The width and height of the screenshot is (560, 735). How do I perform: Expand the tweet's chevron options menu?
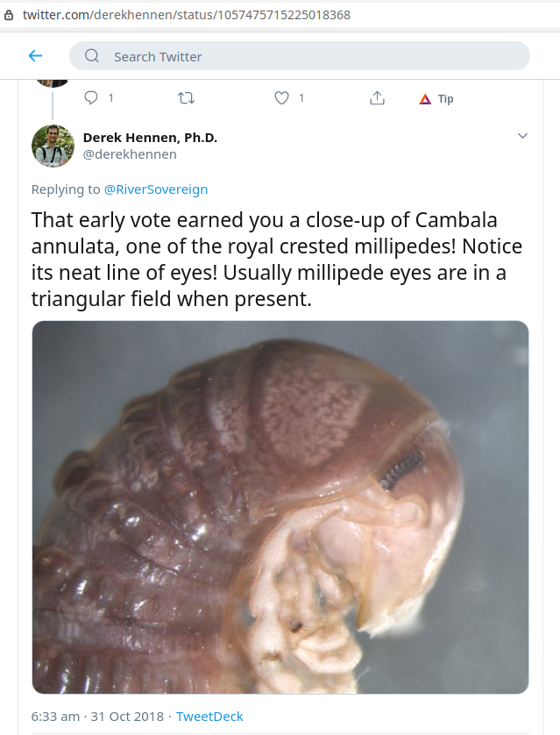[x=522, y=136]
